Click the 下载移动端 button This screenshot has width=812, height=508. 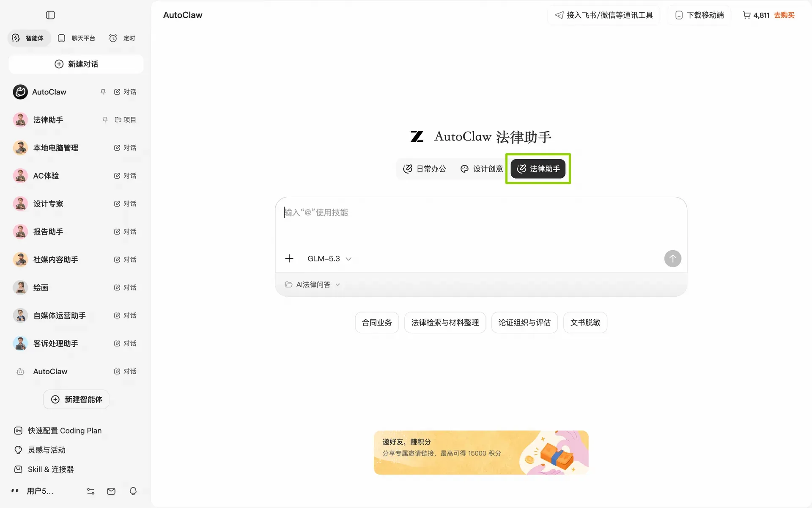coord(699,15)
